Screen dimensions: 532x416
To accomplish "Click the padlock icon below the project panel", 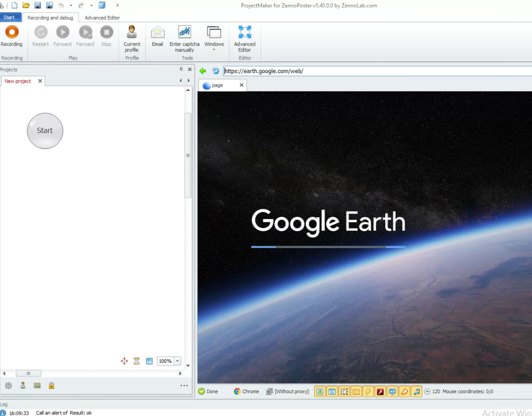I will point(51,386).
